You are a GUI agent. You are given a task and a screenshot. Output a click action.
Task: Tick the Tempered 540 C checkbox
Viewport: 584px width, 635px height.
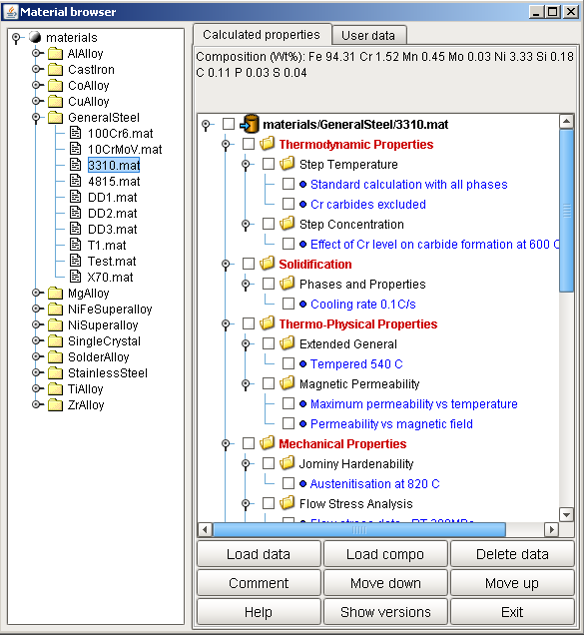pos(288,363)
